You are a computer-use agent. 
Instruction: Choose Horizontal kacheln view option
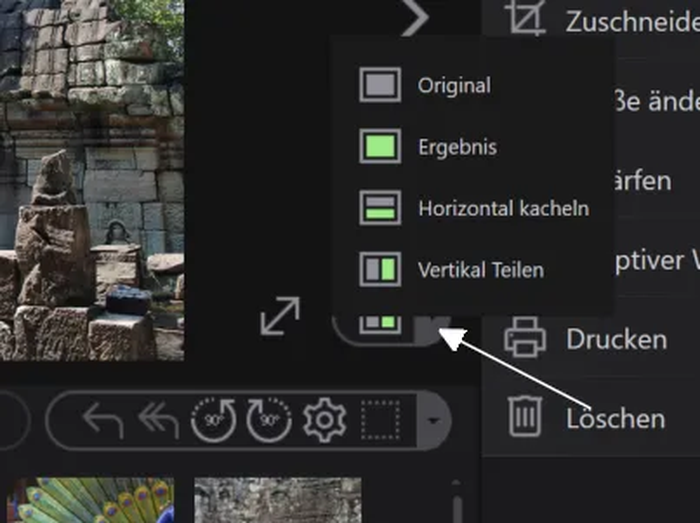(x=472, y=208)
